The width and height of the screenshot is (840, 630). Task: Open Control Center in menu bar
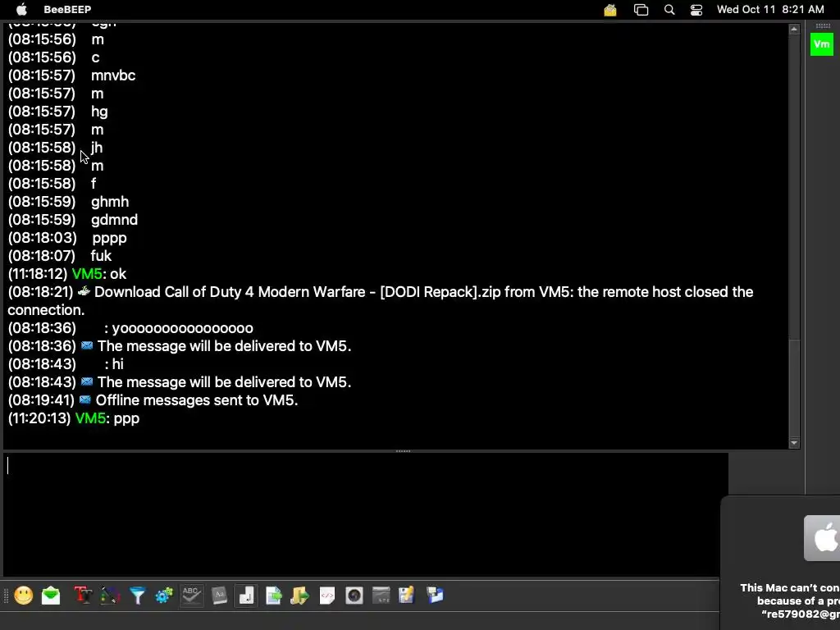pos(696,10)
